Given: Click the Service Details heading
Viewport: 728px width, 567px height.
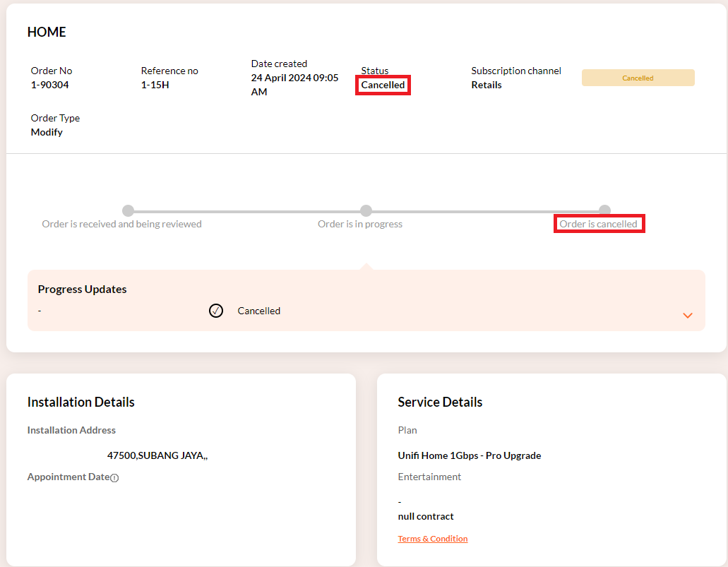Looking at the screenshot, I should (440, 402).
